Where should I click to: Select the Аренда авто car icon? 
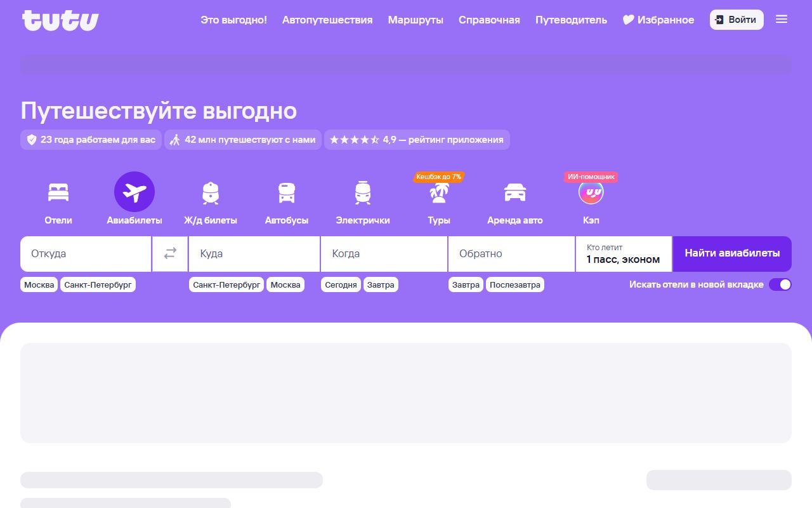tap(515, 192)
